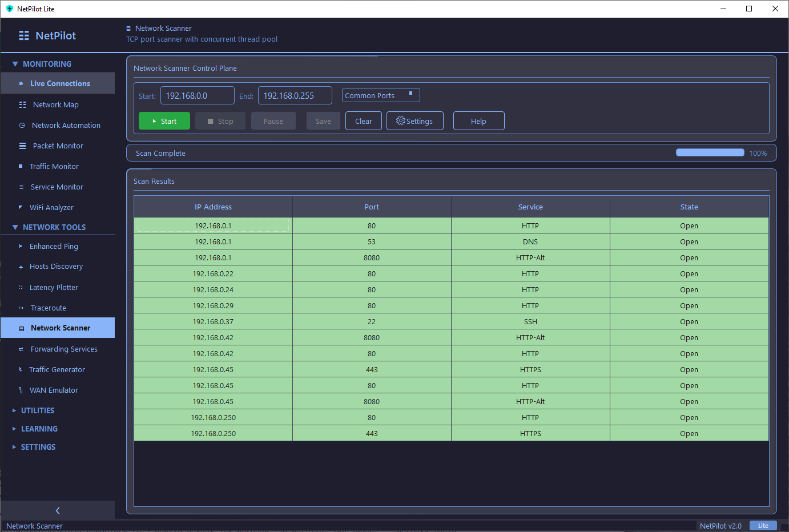Start the network scan
789x532 pixels.
tap(164, 120)
